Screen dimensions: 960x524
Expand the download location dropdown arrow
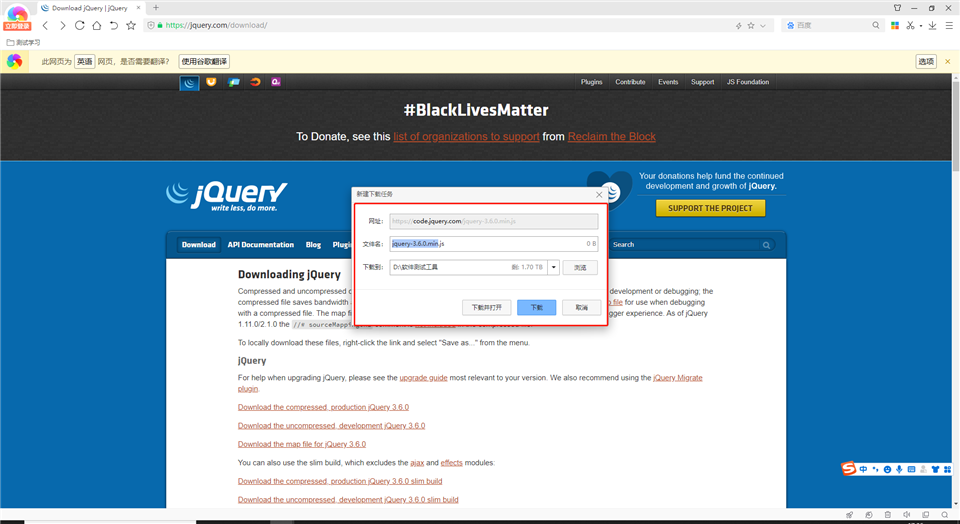click(x=553, y=267)
